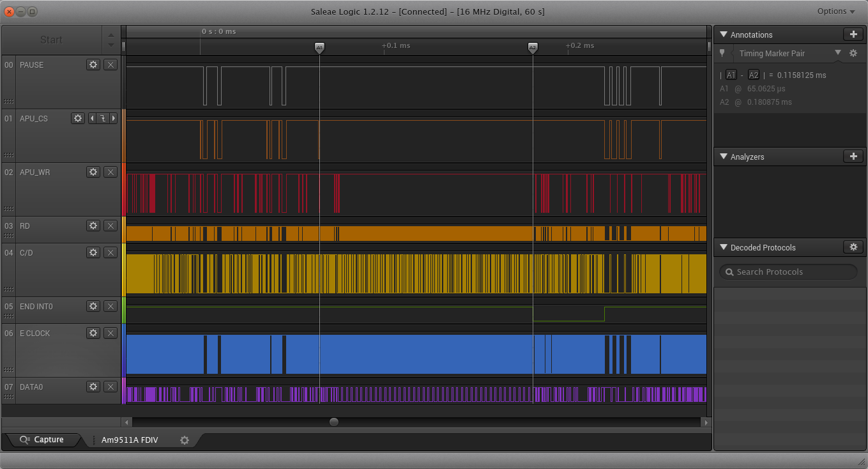Add a new analyzer with plus button
The height and width of the screenshot is (469, 868).
tap(853, 157)
